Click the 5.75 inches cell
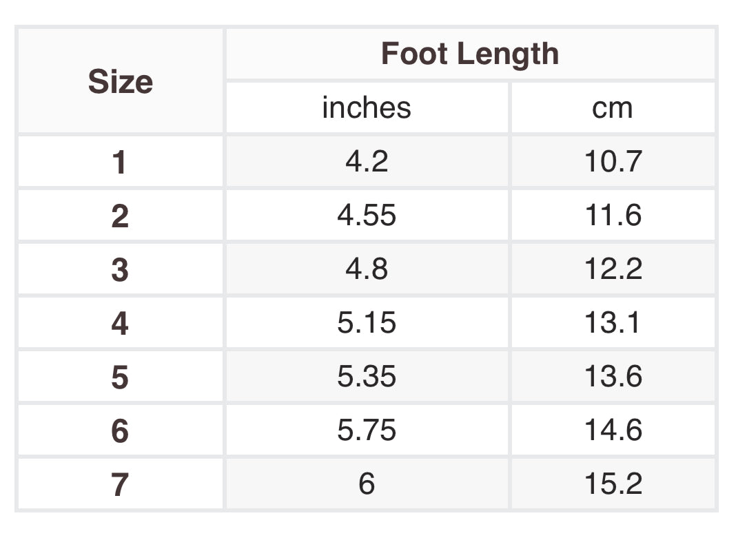Screen dimensions: 736x560 coord(367,431)
